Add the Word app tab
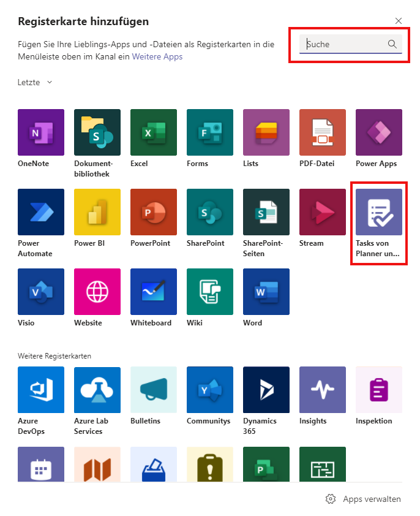420x516 pixels. 266,292
